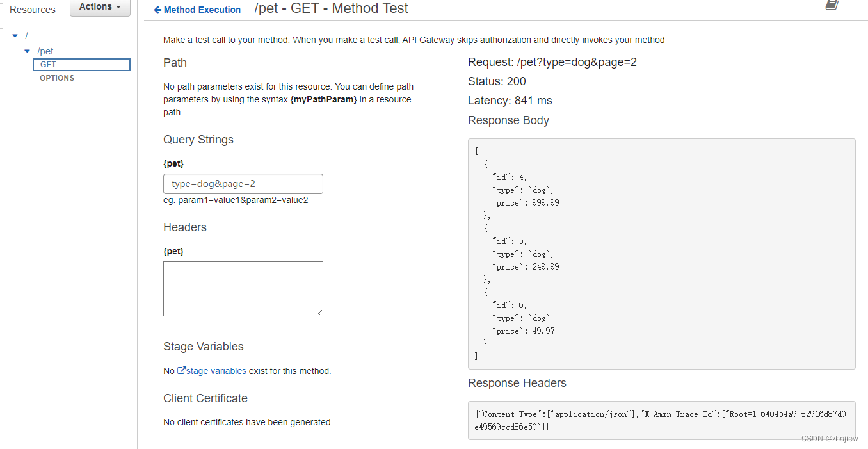Collapse the /pet resource tree arrow
The width and height of the screenshot is (868, 449).
click(27, 51)
